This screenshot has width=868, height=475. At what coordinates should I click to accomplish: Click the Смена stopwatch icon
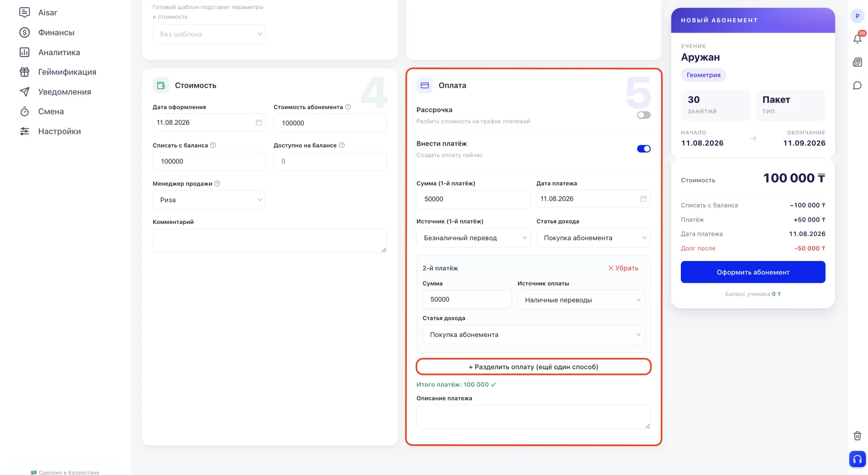click(x=24, y=112)
